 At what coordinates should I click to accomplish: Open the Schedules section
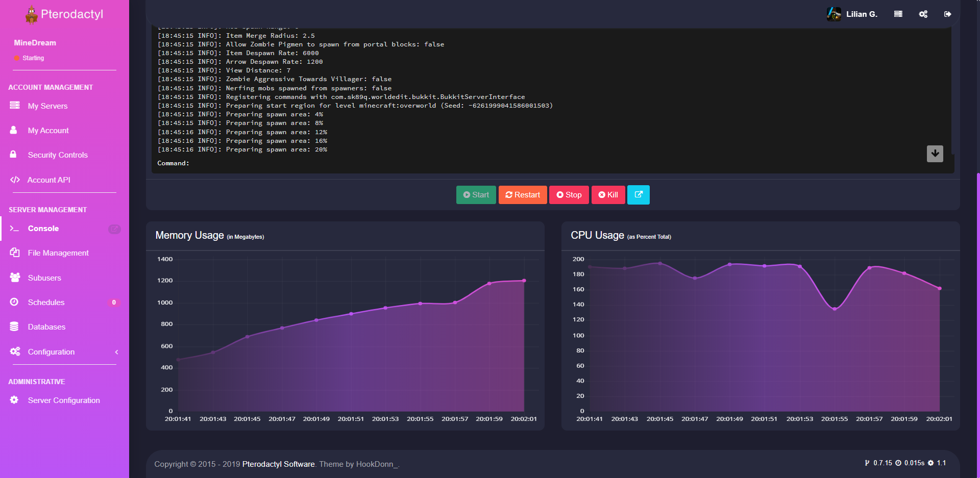tap(46, 303)
